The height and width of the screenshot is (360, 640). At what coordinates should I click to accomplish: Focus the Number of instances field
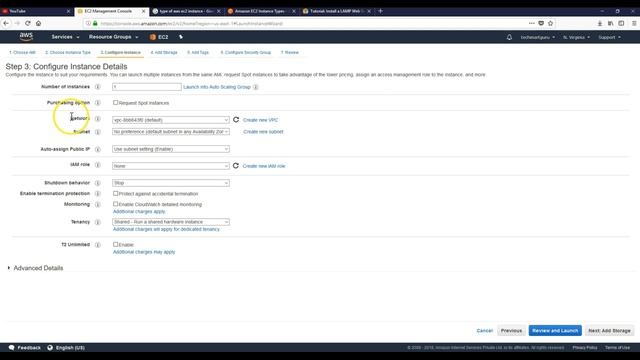147,87
